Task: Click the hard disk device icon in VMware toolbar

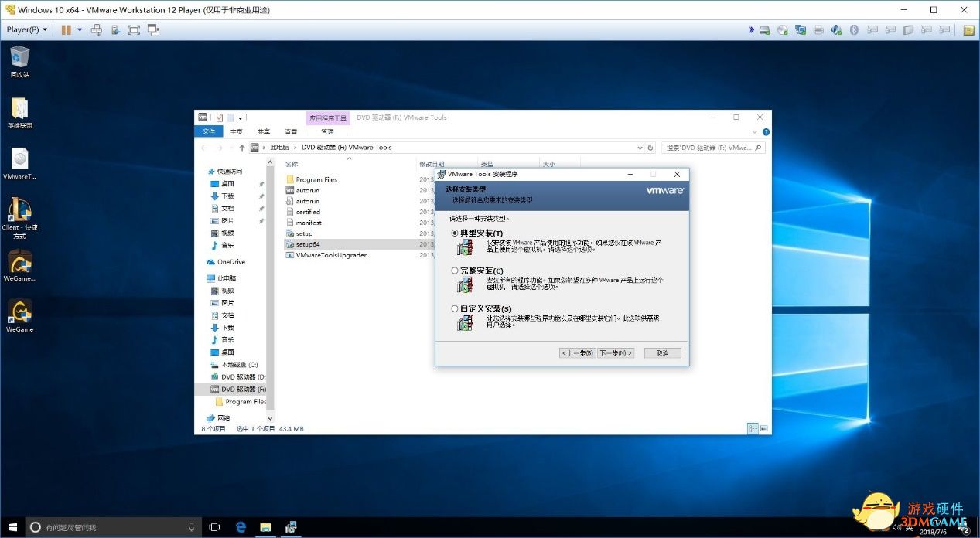Action: (764, 30)
